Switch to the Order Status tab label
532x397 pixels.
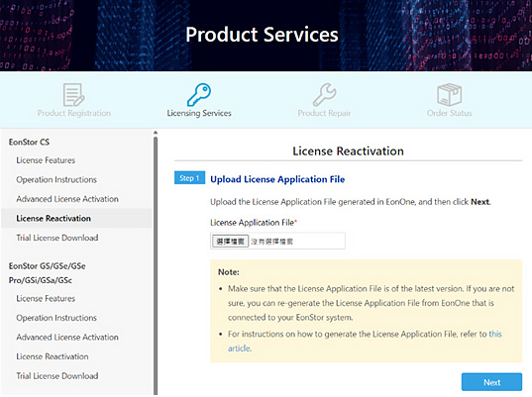449,113
